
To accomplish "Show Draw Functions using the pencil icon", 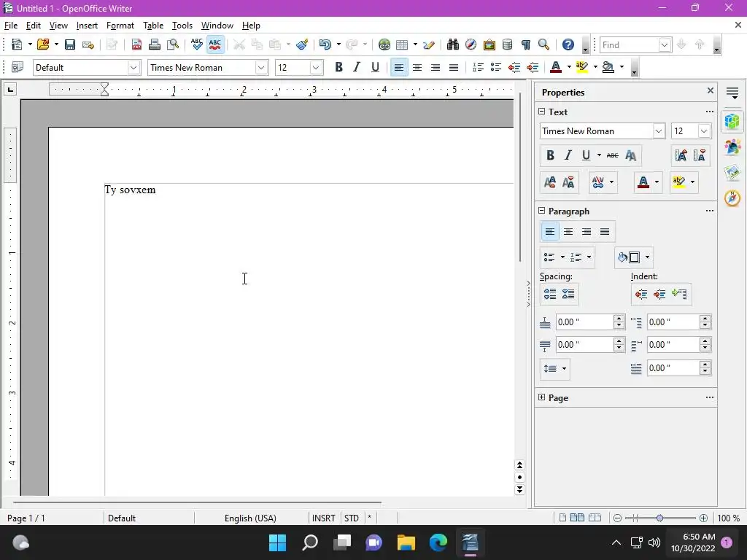I will click(429, 44).
